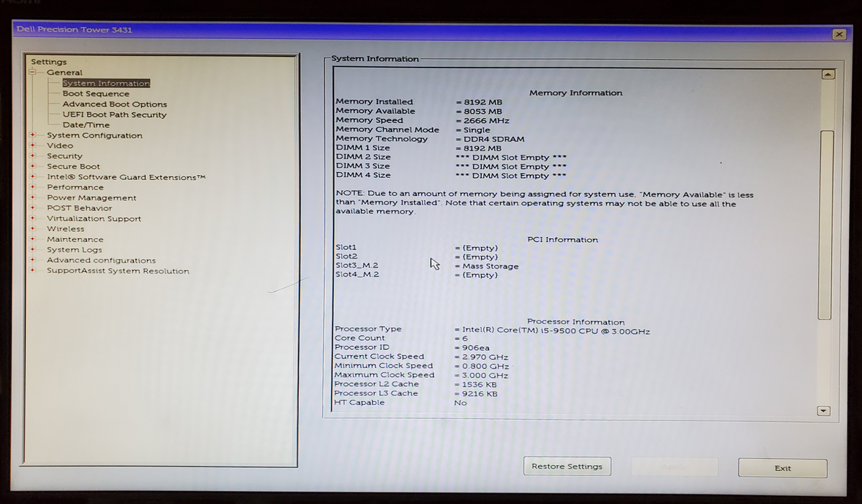The width and height of the screenshot is (862, 504).
Task: Click the DIMM 2 Size label
Action: pyautogui.click(x=363, y=157)
